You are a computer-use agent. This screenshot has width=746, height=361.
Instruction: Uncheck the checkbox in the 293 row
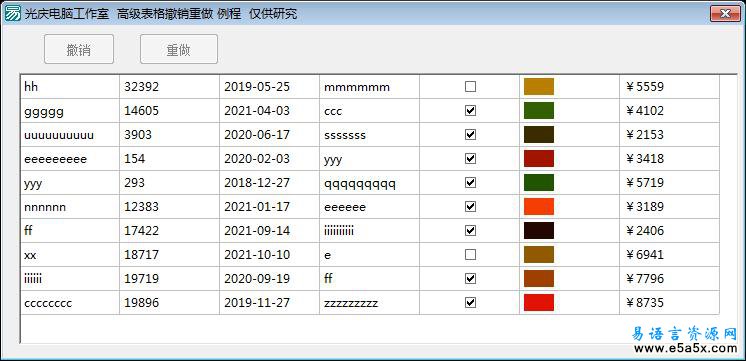point(470,183)
